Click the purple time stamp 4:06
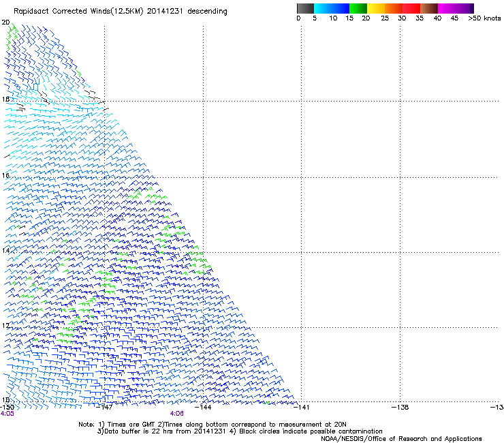504x443 pixels. click(x=177, y=414)
